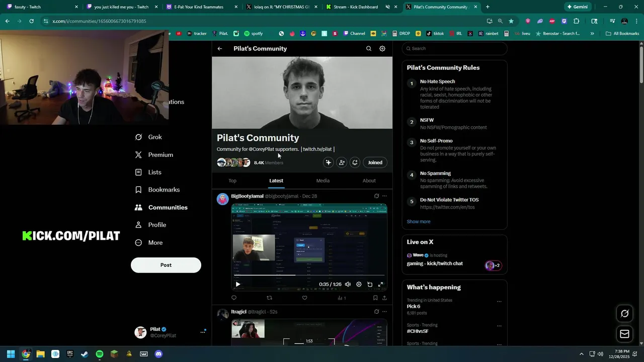Image resolution: width=644 pixels, height=362 pixels.
Task: Expand options for Pick 6 trend
Action: pos(499,302)
